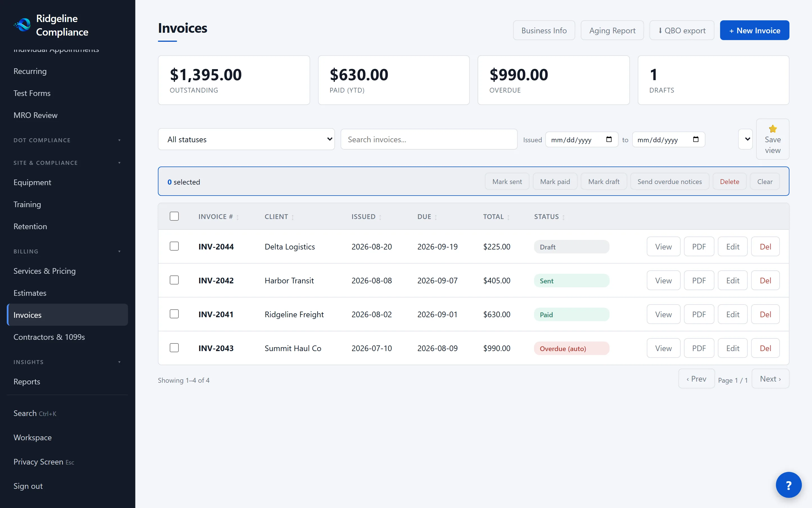Click the Overdue (auto) status badge
The image size is (812, 508).
[x=572, y=349]
